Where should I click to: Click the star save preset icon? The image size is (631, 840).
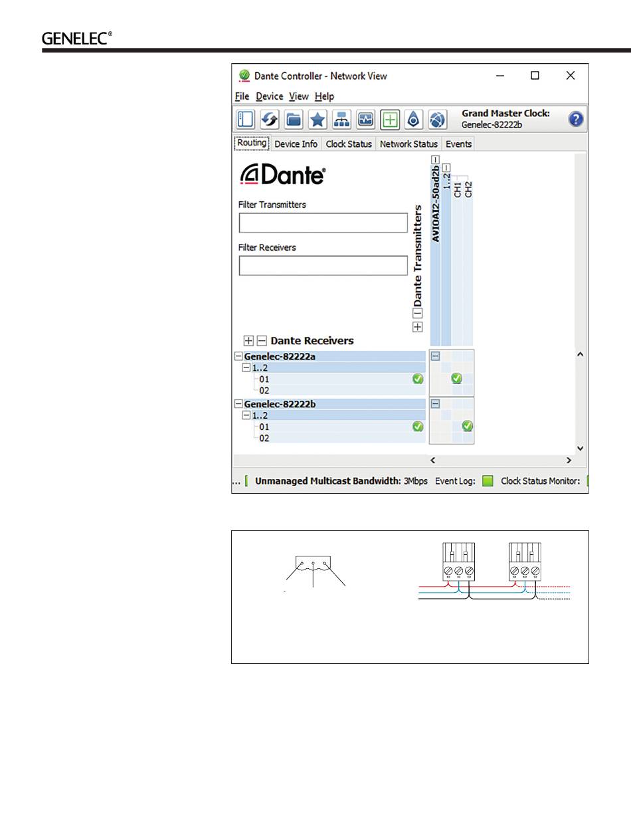click(317, 120)
